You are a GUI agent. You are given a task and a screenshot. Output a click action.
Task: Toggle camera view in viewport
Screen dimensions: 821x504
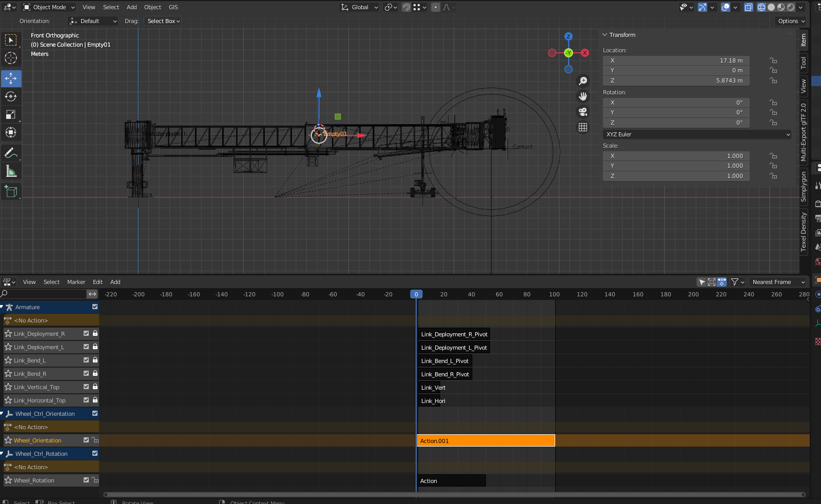583,112
